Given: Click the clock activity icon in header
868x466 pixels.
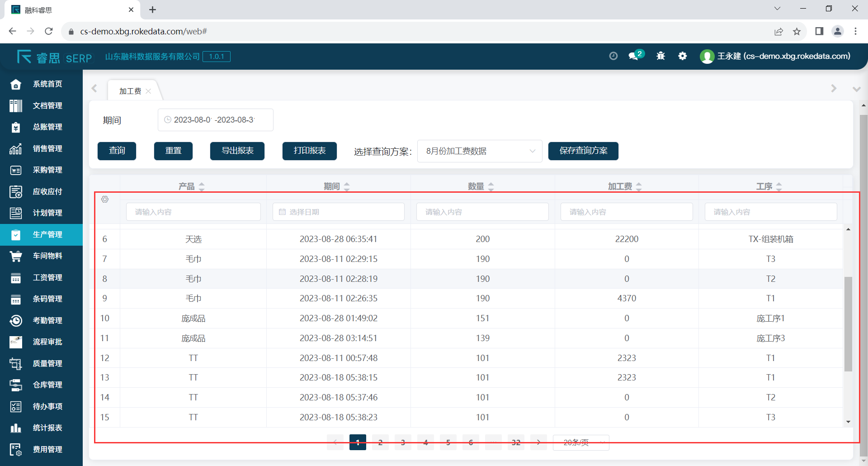Looking at the screenshot, I should (x=613, y=56).
